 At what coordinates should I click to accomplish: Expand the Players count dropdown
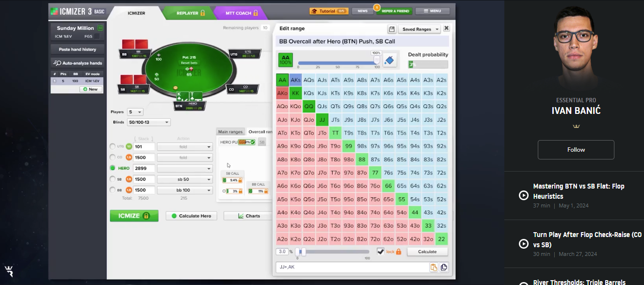click(x=135, y=112)
